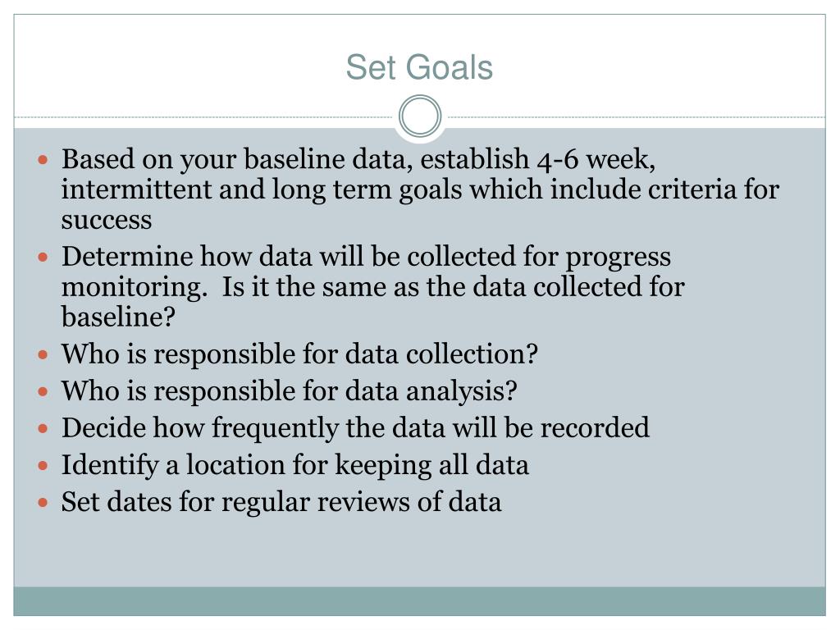
Task: Click the word 'success' in first bullet
Action: (107, 220)
